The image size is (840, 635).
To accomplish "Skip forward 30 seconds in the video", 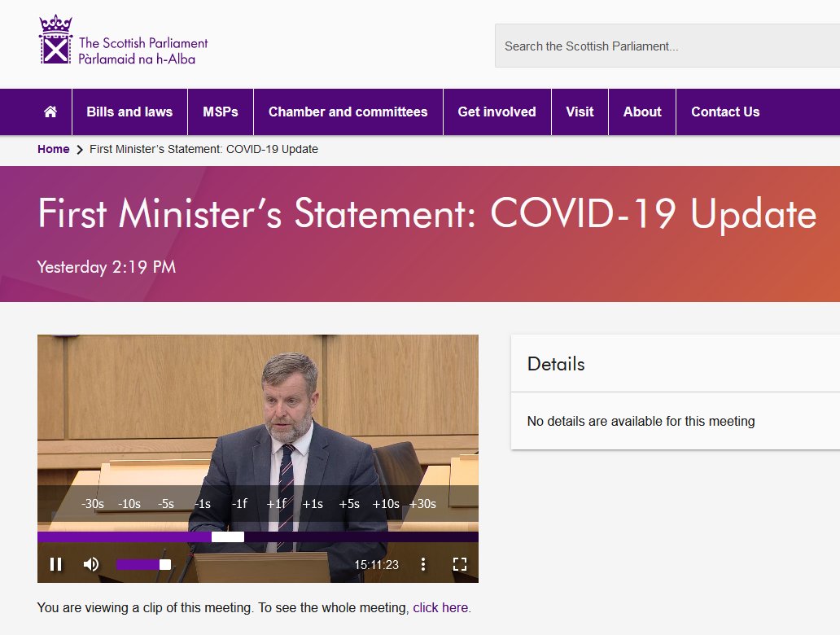I will [x=422, y=503].
